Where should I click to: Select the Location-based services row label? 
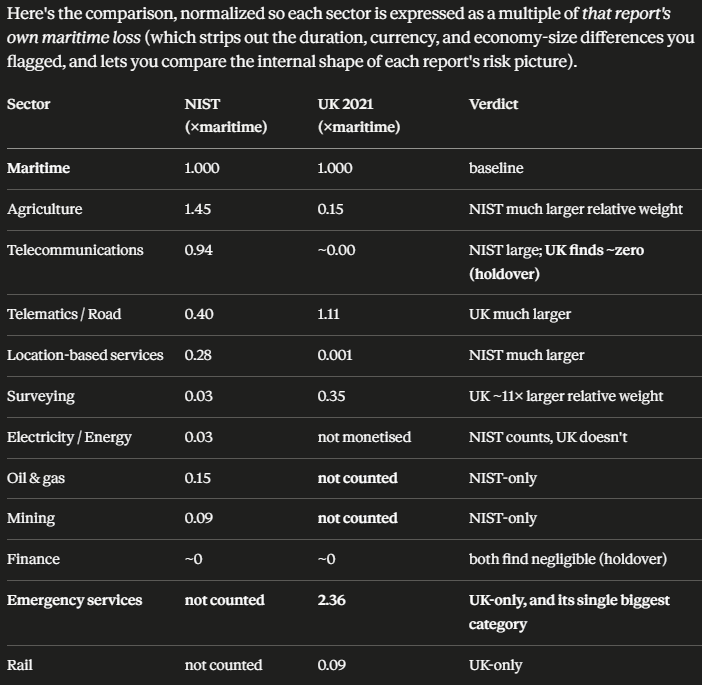85,355
